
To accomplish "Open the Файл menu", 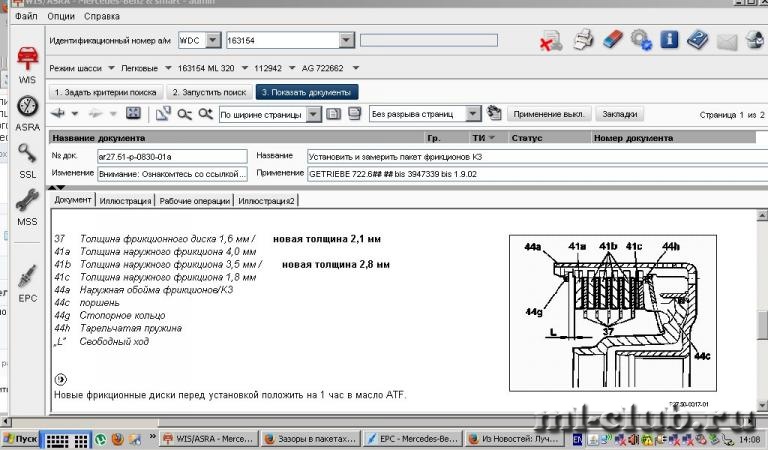I will click(x=26, y=16).
